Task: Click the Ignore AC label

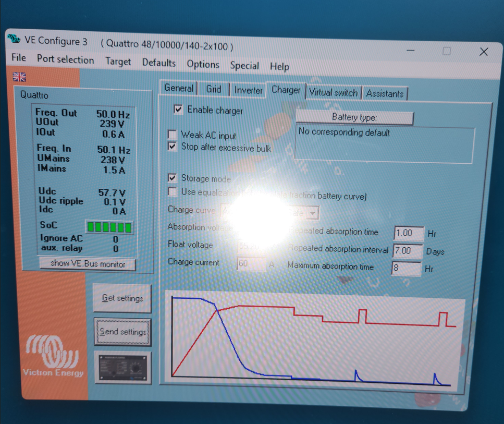Action: (61, 238)
